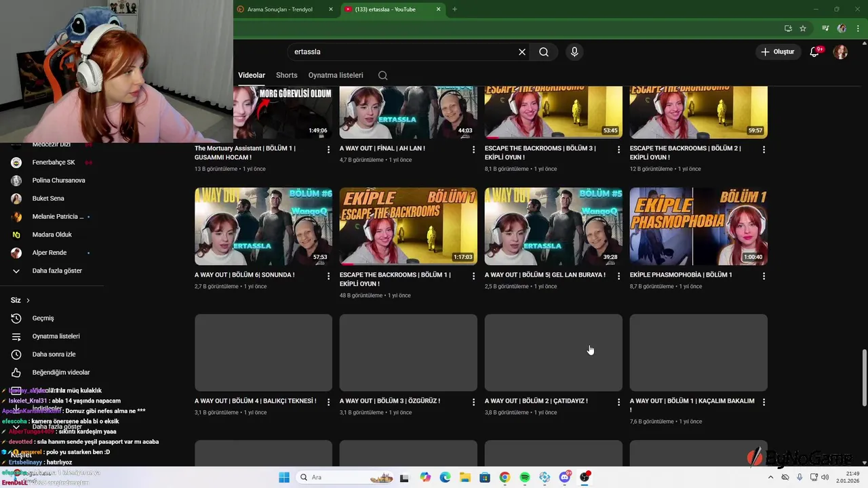Click the page vertical scrollbar thumb
This screenshot has height=488, width=868.
point(864,377)
